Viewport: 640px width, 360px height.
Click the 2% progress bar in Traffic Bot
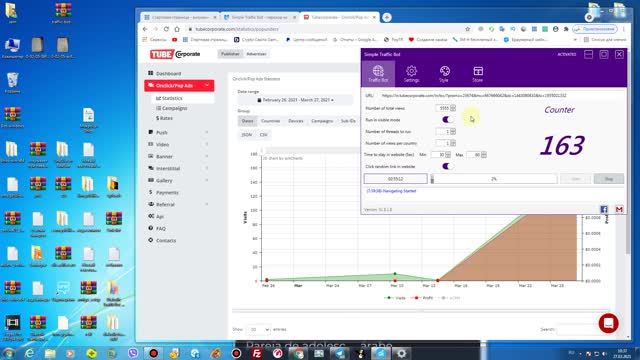click(x=494, y=179)
